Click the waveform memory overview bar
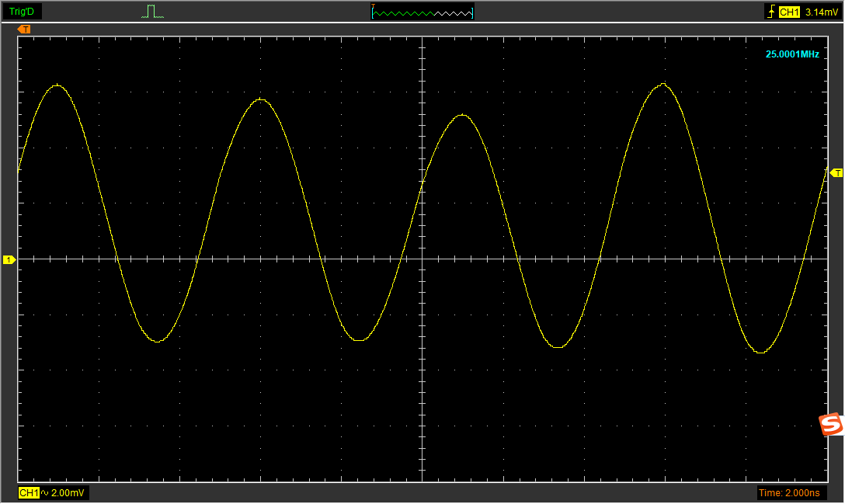845x504 pixels. [422, 12]
